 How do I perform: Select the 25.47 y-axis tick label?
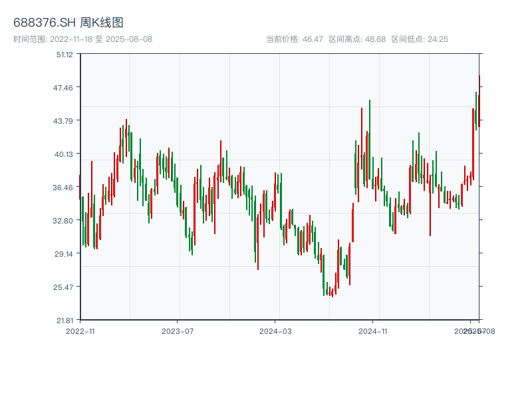click(x=65, y=287)
